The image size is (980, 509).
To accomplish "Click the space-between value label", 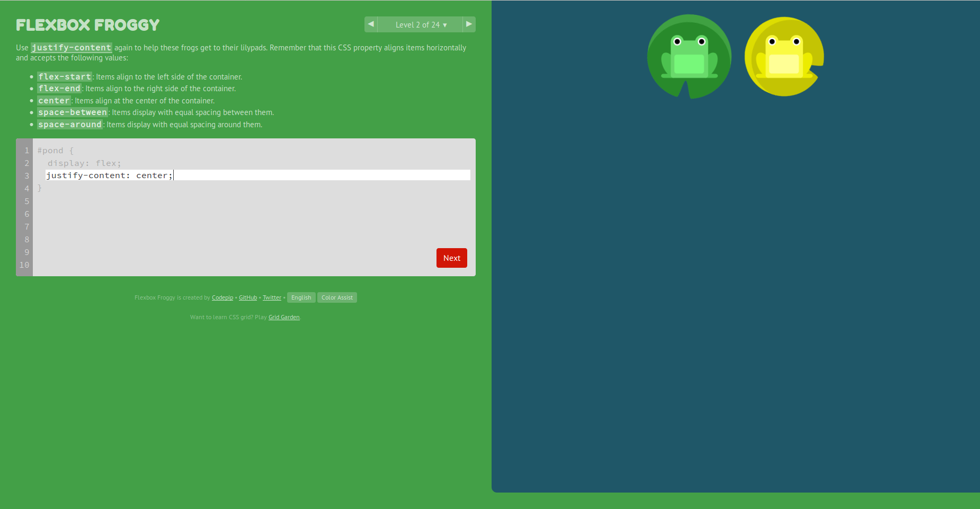I will [x=73, y=112].
